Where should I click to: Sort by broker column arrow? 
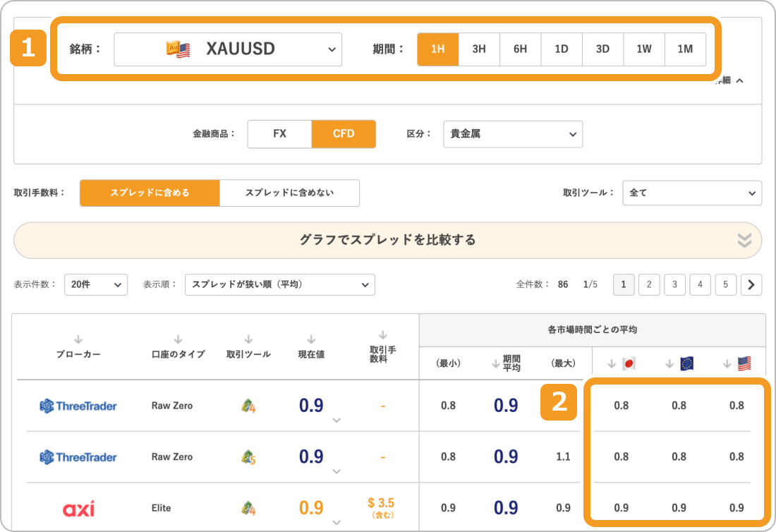pos(78,339)
